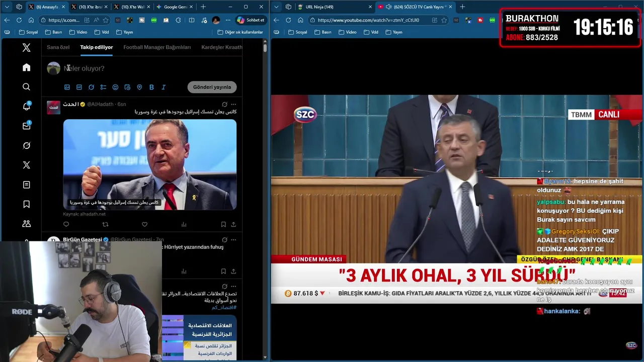This screenshot has height=362, width=644.
Task: Select Takip ediliyor tab
Action: pyautogui.click(x=97, y=47)
